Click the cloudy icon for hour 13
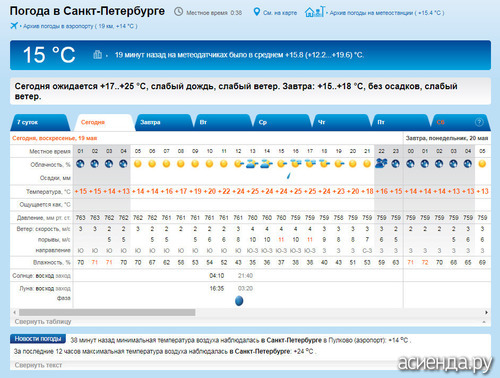The height and width of the screenshot is (378, 500). tap(252, 164)
